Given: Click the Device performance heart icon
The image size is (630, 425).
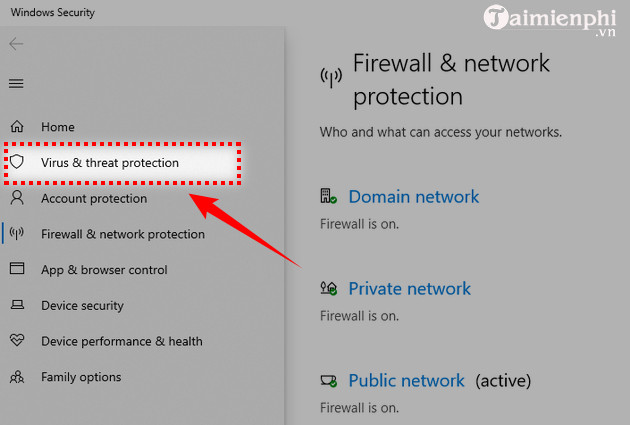Looking at the screenshot, I should click(x=16, y=341).
